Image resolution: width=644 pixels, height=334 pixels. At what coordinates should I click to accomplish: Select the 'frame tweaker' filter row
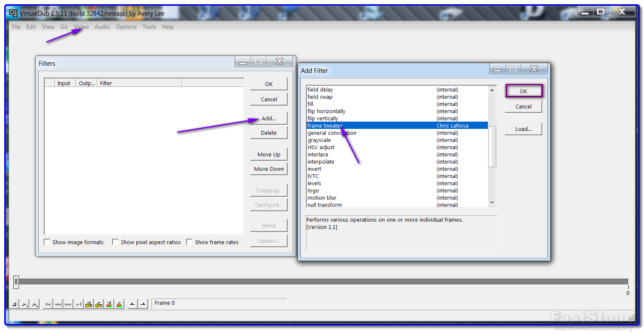pyautogui.click(x=397, y=125)
